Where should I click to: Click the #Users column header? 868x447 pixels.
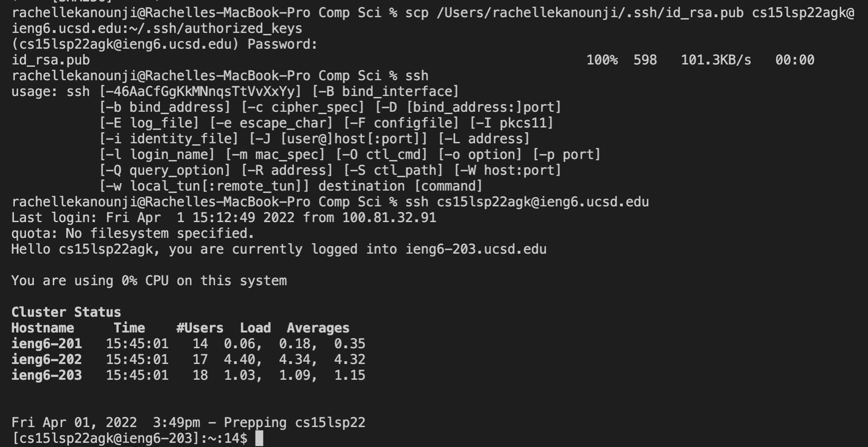coord(200,328)
